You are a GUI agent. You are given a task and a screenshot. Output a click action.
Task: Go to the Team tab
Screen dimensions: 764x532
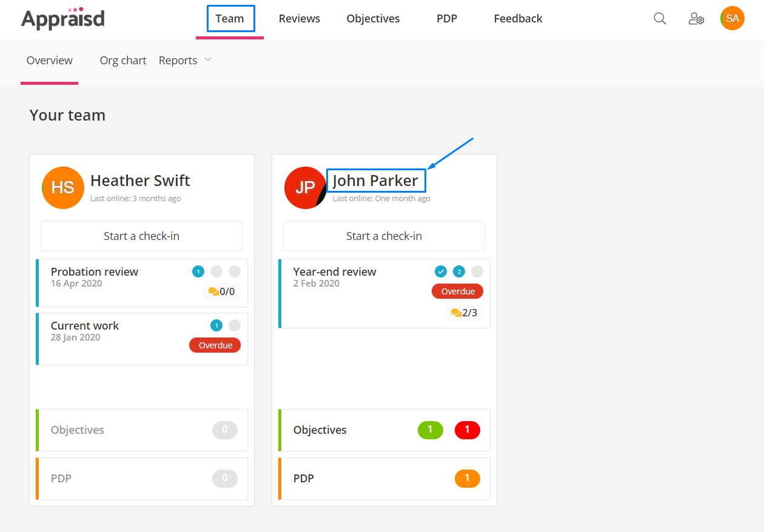(x=230, y=19)
